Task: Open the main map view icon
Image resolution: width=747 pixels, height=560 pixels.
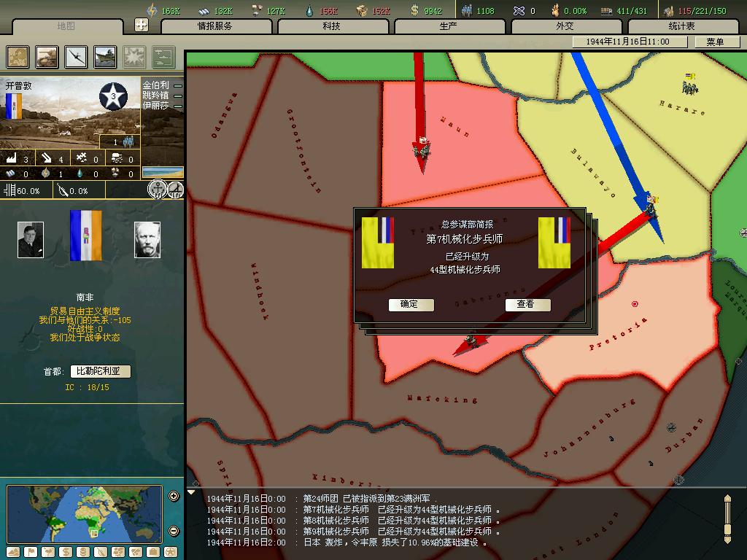Action: [x=18, y=57]
